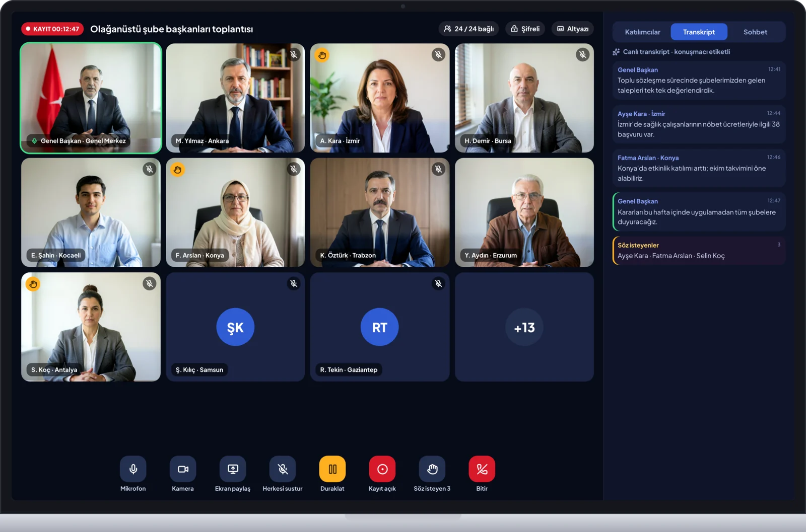Click raised hand icon on S. Koç tile
This screenshot has height=532, width=806.
point(33,284)
